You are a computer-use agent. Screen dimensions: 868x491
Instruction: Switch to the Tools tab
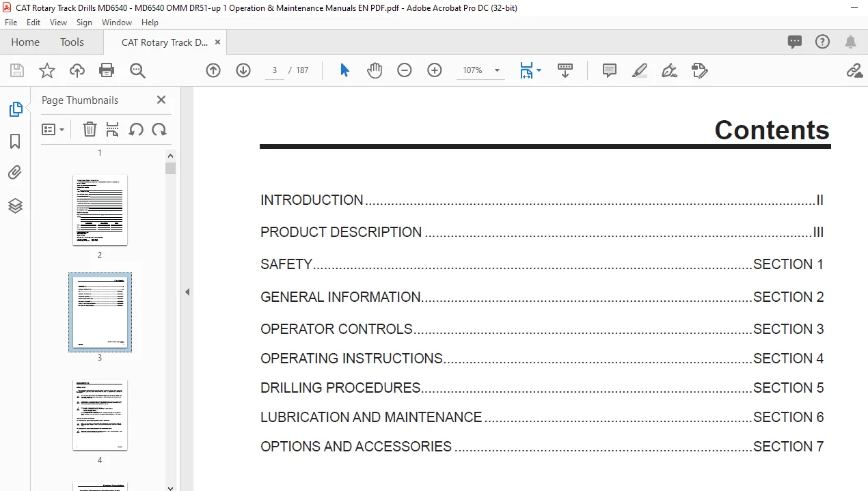[72, 42]
